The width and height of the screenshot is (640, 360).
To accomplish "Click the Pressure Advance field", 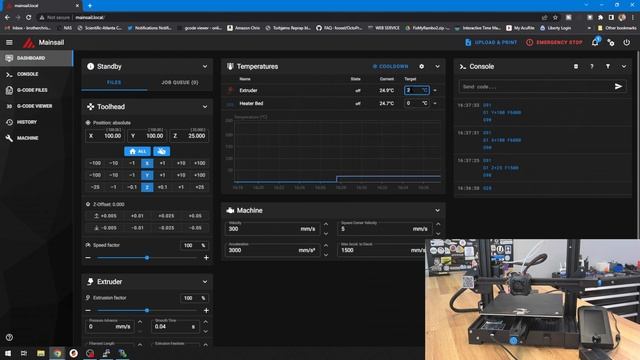I will tap(110, 327).
